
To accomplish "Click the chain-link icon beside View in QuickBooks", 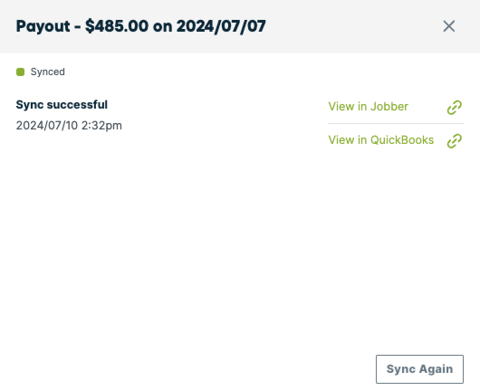I will [x=454, y=141].
